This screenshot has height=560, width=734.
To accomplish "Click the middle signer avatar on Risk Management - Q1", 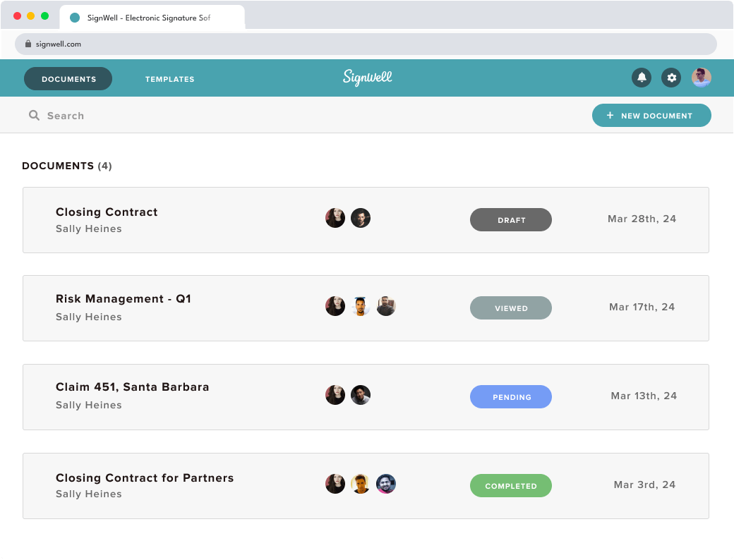I will tap(361, 306).
